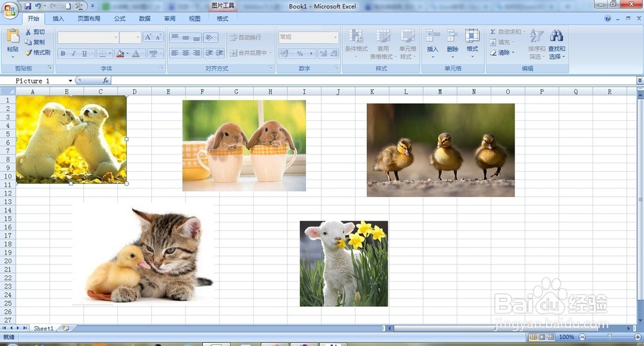Toggle middle vertical alignment

185,37
